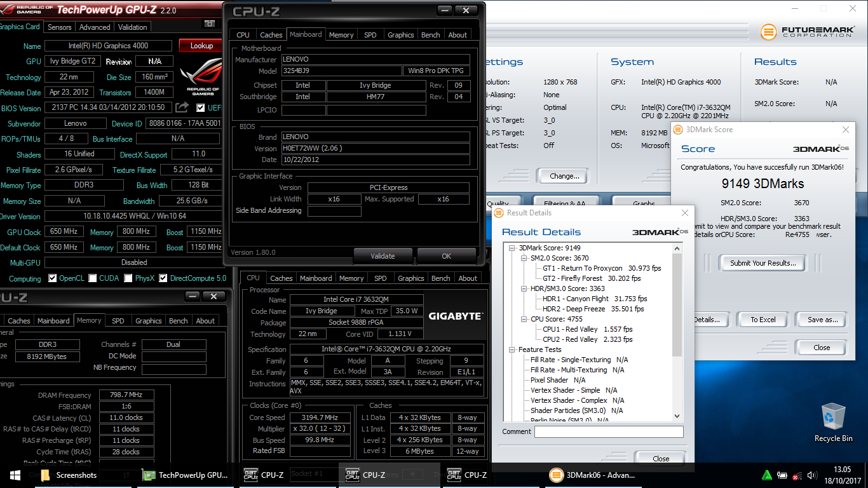The image size is (868, 488).
Task: Click the 3DMark06 logo in Score dialog
Action: 821,149
